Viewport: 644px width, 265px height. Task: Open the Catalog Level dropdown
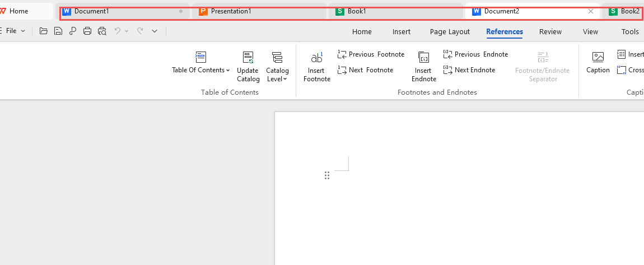(x=277, y=67)
